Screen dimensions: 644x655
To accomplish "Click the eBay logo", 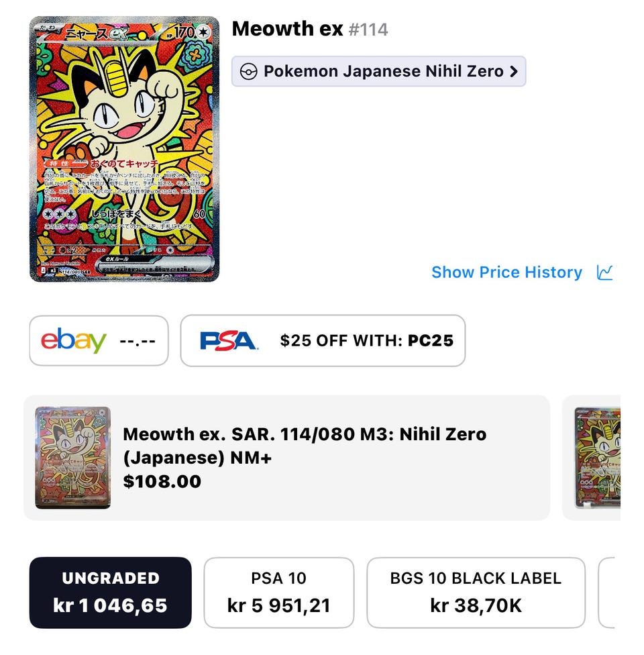I will pyautogui.click(x=74, y=341).
